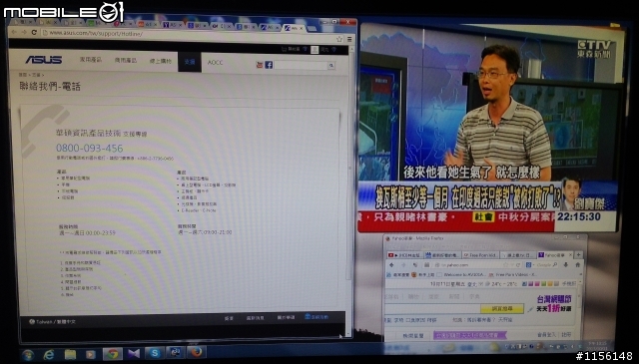The image size is (639, 364).
Task: Open the Windows Start button
Action: tap(28, 355)
